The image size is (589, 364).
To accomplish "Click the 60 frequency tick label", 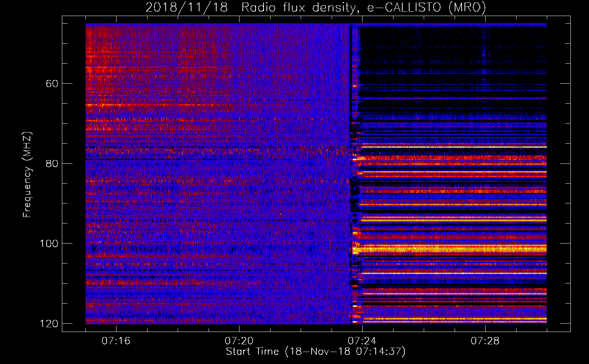I will [x=52, y=84].
